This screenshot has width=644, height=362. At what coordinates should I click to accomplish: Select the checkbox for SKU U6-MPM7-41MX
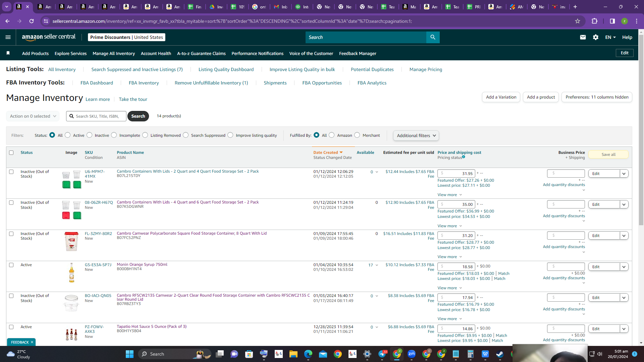(11, 172)
